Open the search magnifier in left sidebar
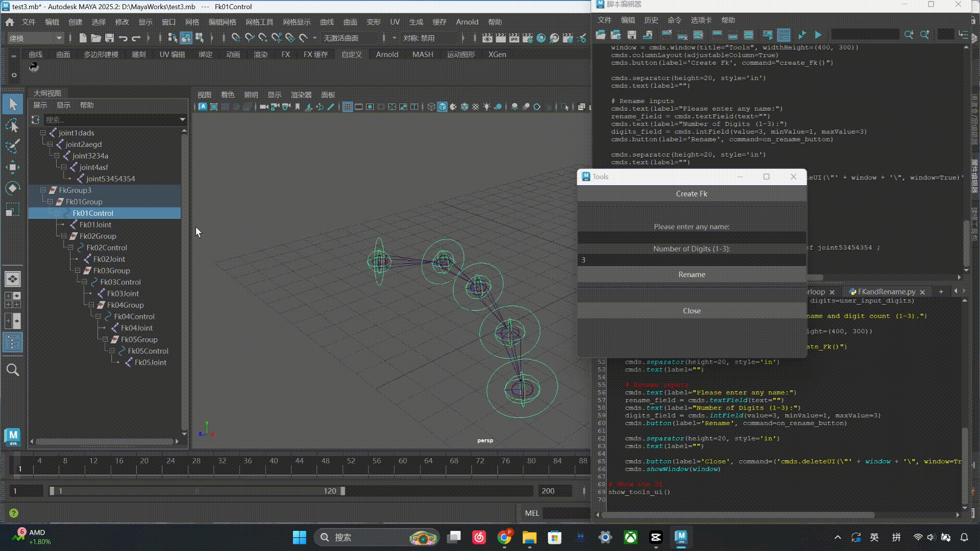 pos(13,370)
